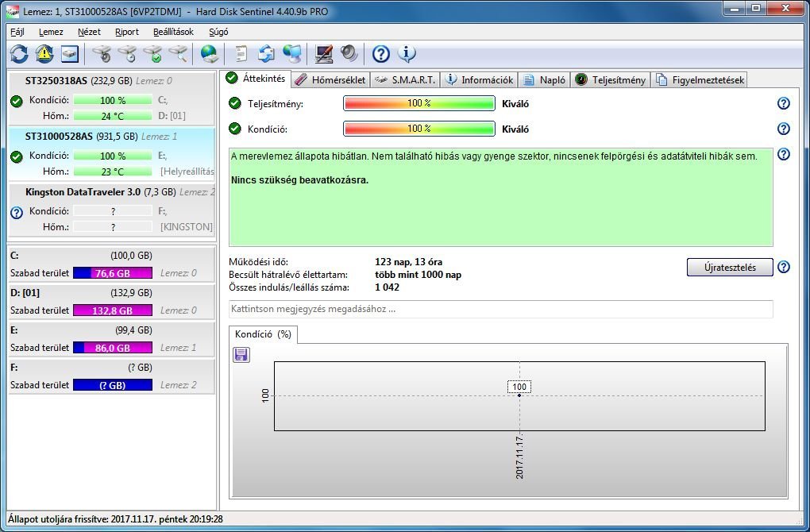Click the disk with stethoscope test icon
The height and width of the screenshot is (532, 810).
coord(102,54)
